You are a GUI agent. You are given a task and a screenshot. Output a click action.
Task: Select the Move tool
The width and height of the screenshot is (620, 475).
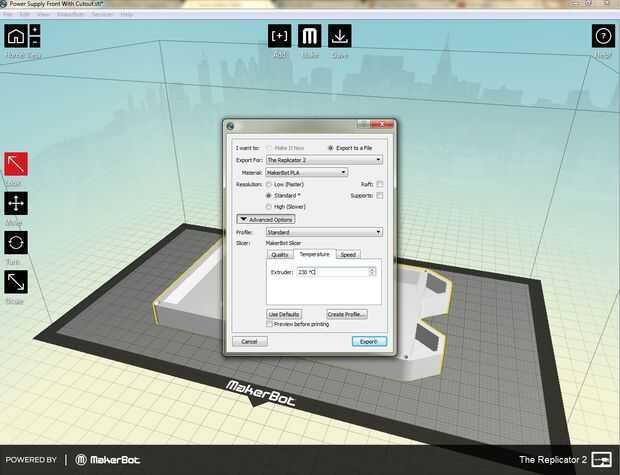pos(16,203)
